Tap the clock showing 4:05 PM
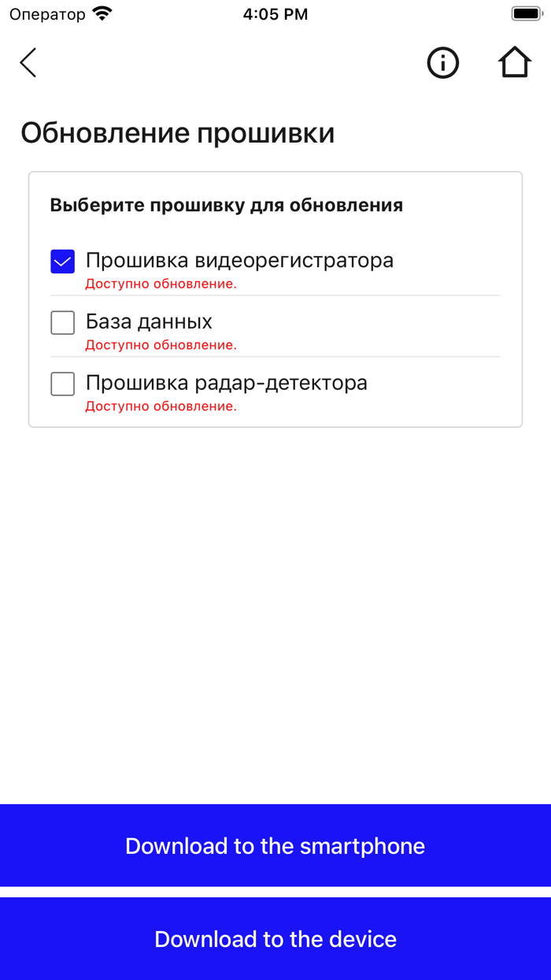The height and width of the screenshot is (980, 551). (x=275, y=13)
